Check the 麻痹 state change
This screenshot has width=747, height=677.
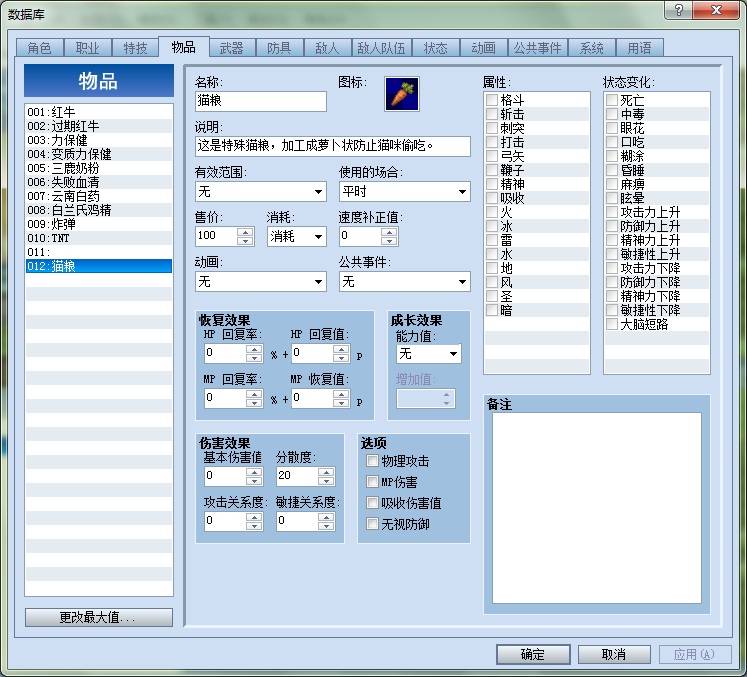[x=612, y=184]
